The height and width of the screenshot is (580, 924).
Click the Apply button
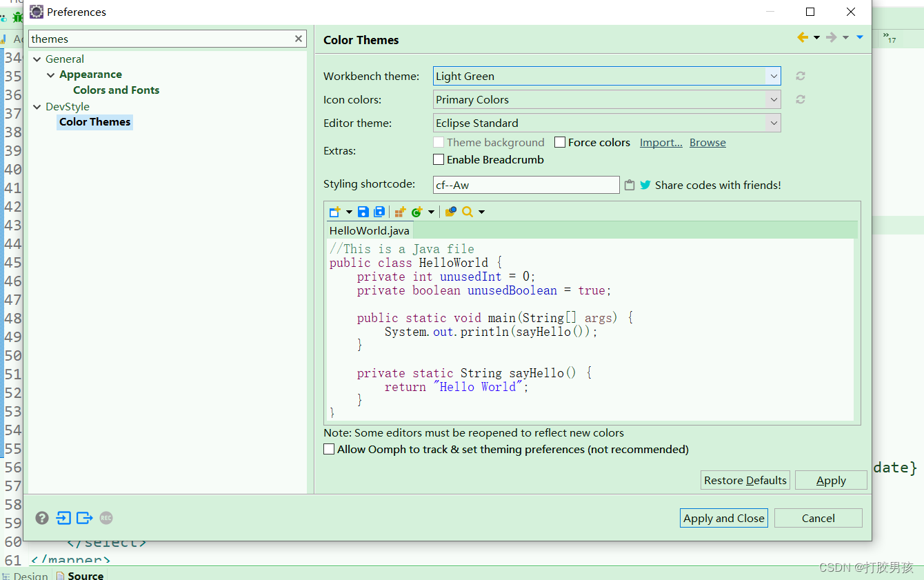click(x=831, y=480)
